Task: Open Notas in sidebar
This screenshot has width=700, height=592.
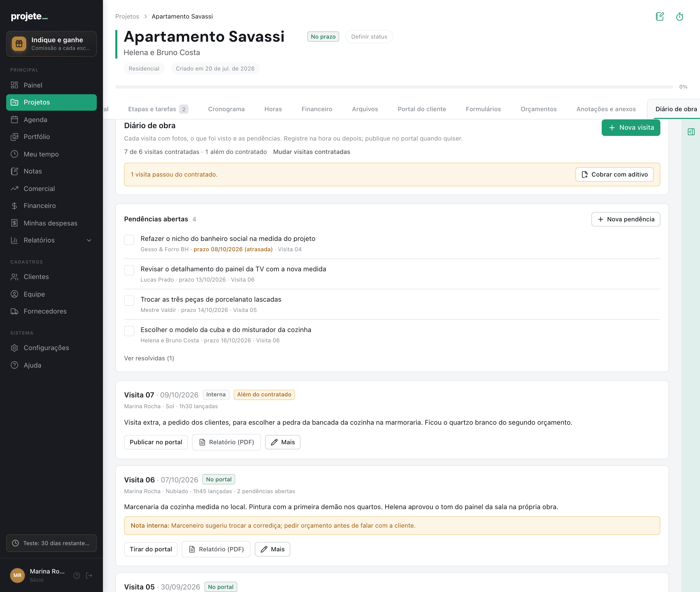Action: [x=51, y=171]
